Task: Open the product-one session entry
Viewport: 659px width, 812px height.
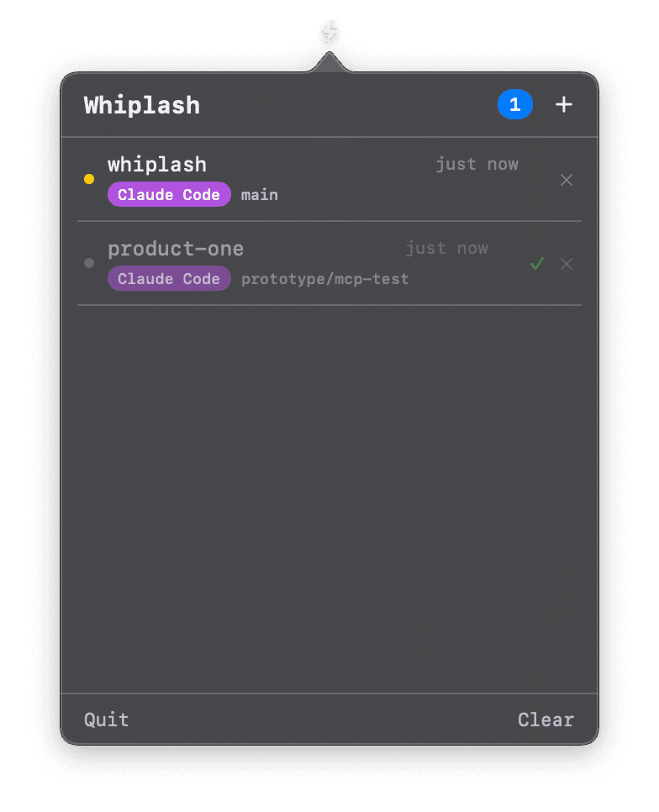Action: tap(176, 249)
